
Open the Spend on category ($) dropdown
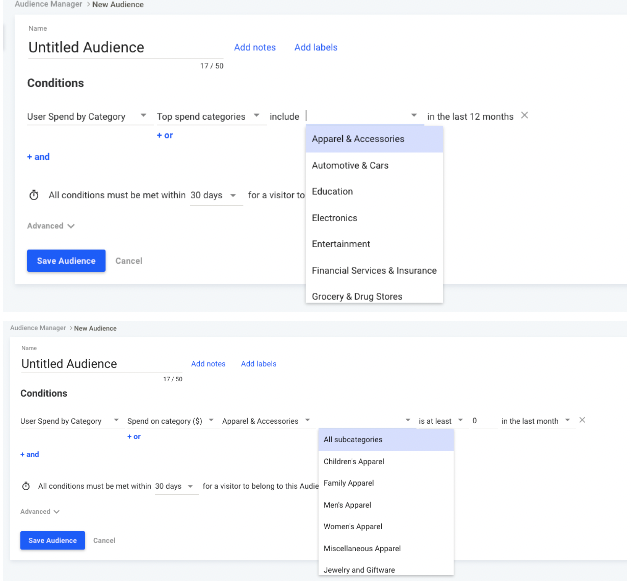pos(170,421)
